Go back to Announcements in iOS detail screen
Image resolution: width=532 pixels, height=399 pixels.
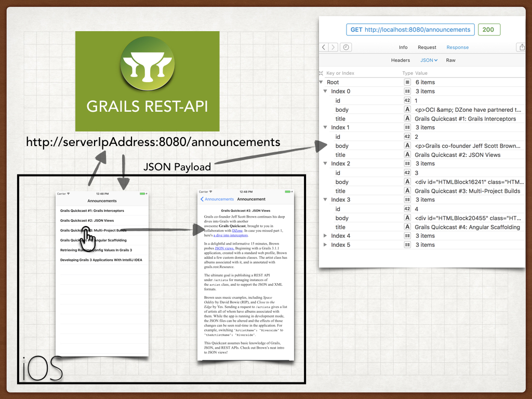(217, 199)
